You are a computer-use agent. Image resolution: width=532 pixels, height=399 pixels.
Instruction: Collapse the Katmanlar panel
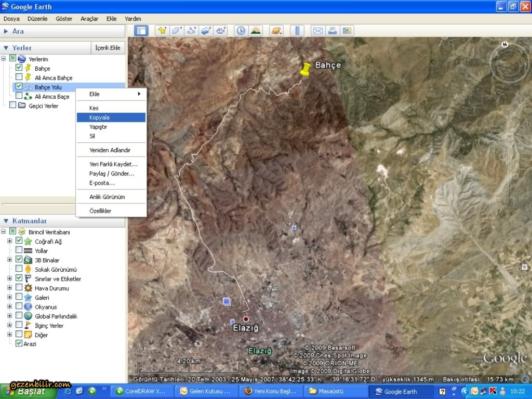(6, 221)
